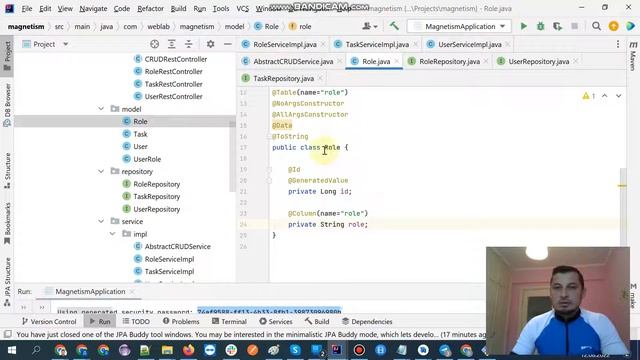Open the VCS menu
Screen dimensions: 640x360
(242, 9)
